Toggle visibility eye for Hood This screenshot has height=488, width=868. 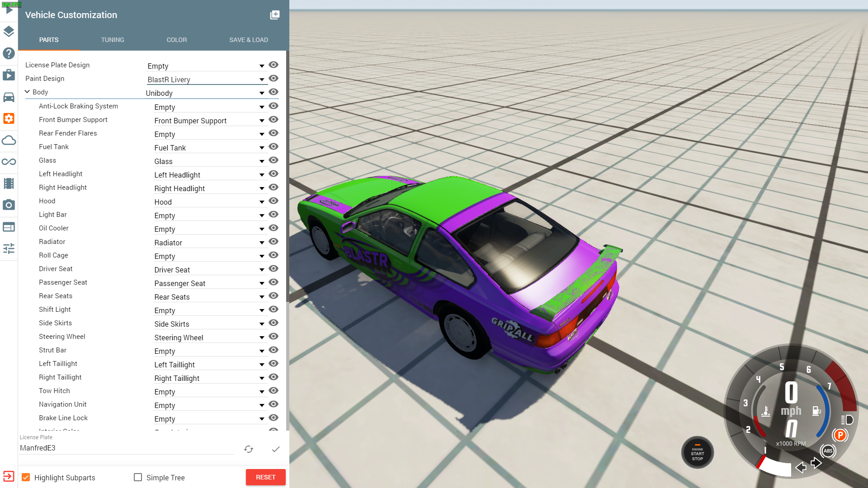(274, 201)
